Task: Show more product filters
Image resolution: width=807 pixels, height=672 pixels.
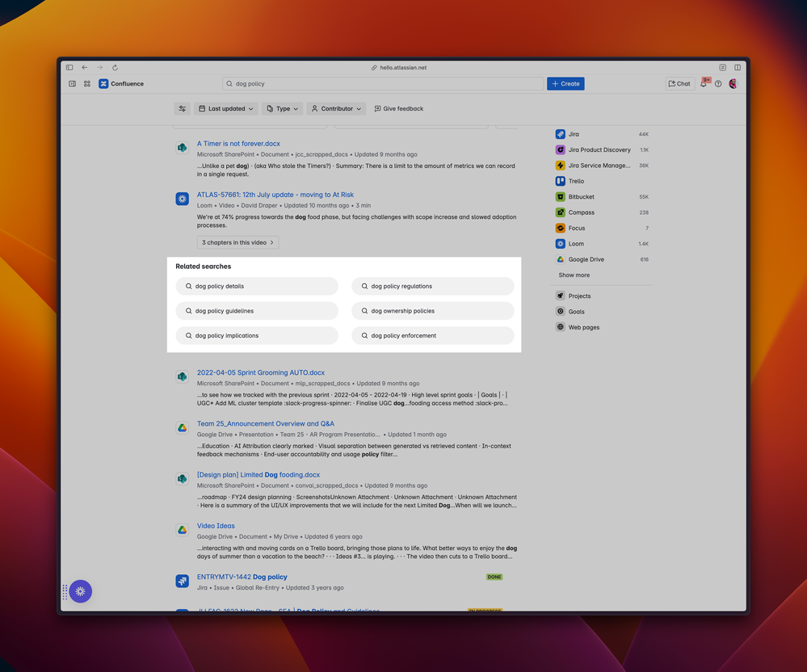Action: 574,275
